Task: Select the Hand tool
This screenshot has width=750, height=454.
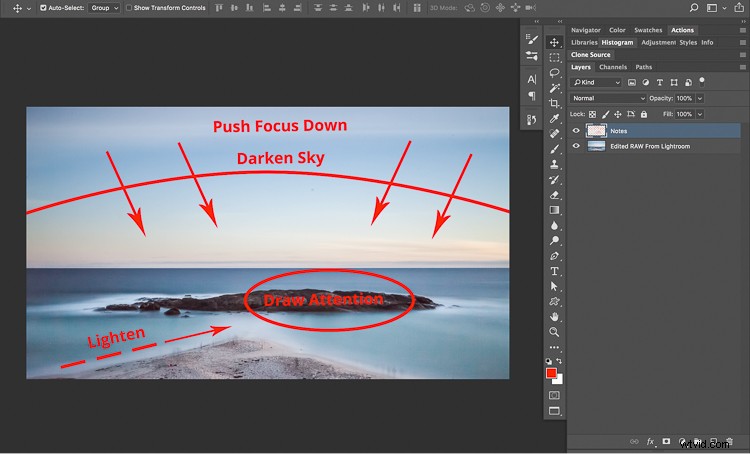Action: tap(554, 317)
